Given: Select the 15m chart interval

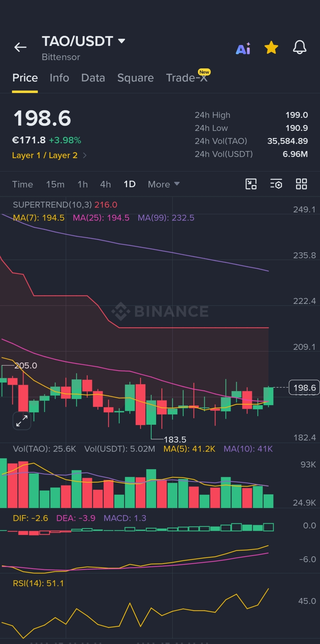Looking at the screenshot, I should click(x=55, y=184).
